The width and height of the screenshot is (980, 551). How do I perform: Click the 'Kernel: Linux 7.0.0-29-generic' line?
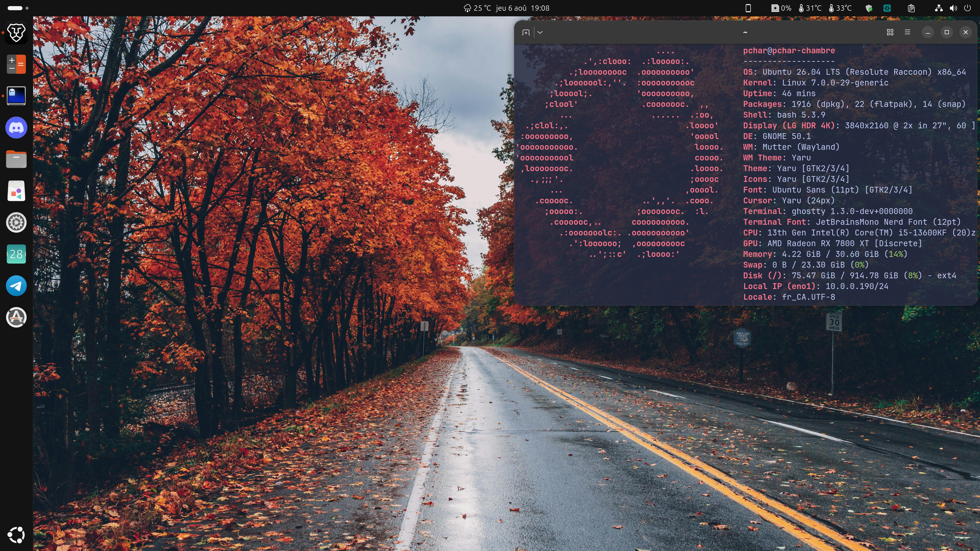click(x=816, y=82)
